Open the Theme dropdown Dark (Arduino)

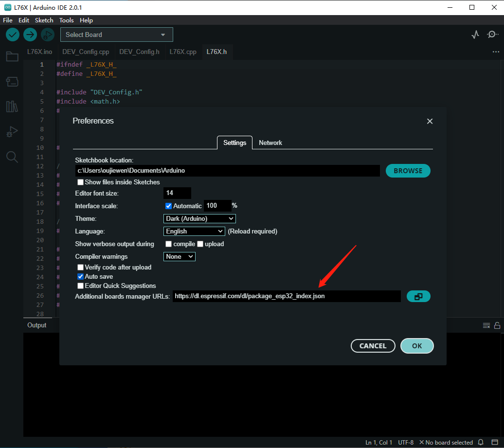[x=199, y=218]
